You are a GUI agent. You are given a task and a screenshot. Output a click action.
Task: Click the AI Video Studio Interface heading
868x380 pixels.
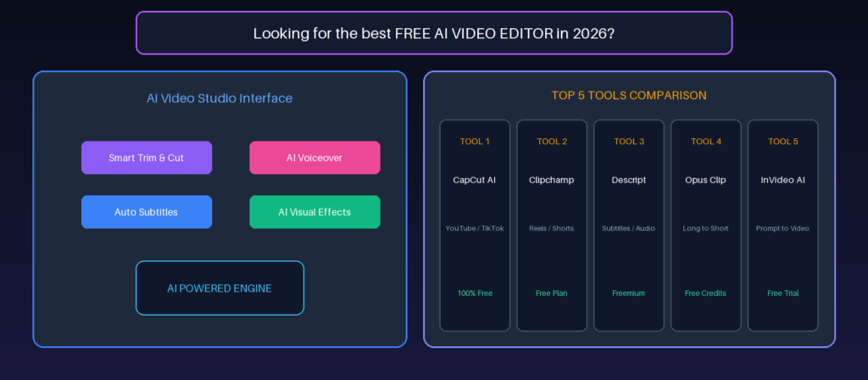220,98
